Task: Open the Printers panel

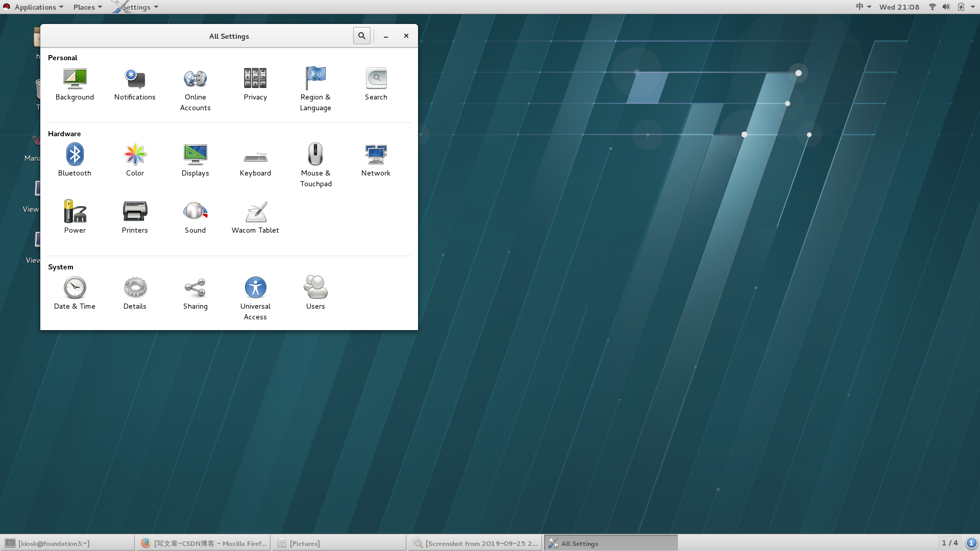Action: pyautogui.click(x=135, y=212)
